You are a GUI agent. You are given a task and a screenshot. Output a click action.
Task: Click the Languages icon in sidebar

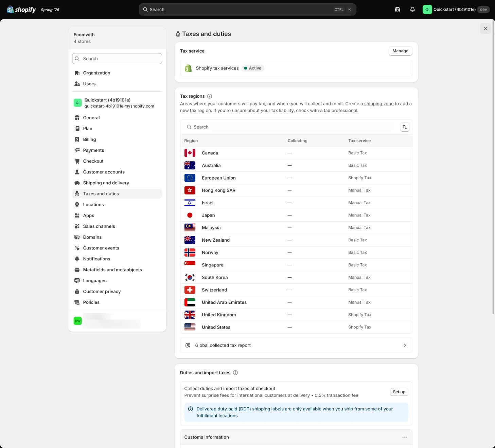77,281
